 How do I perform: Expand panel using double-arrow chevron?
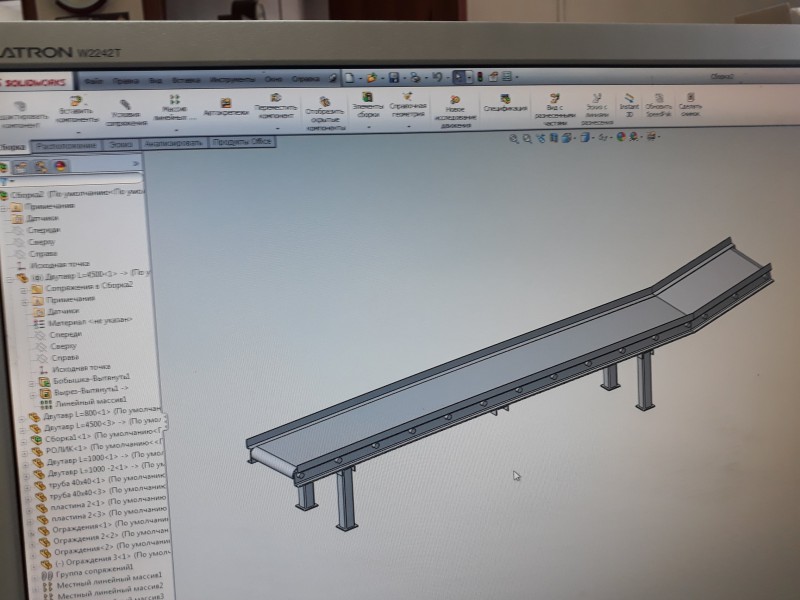click(x=136, y=164)
